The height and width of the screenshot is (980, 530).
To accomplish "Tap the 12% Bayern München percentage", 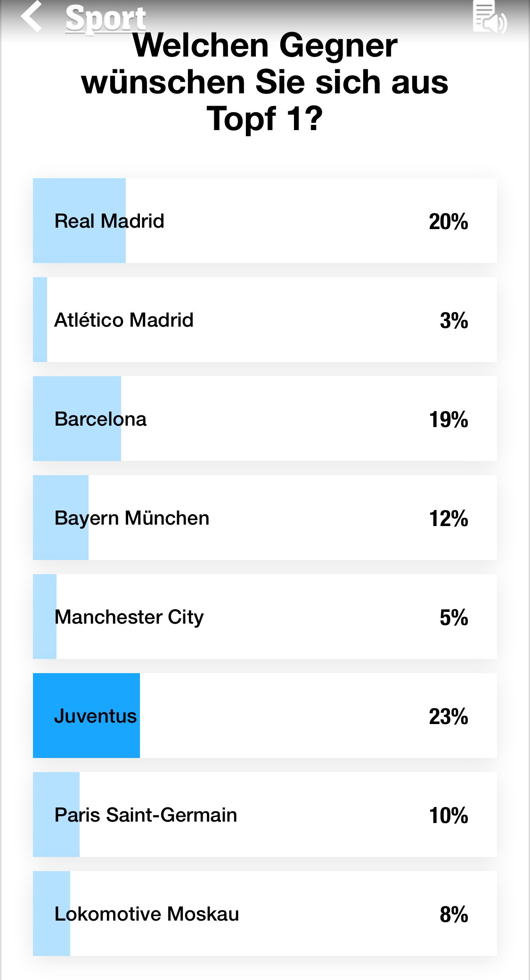I will (x=448, y=519).
